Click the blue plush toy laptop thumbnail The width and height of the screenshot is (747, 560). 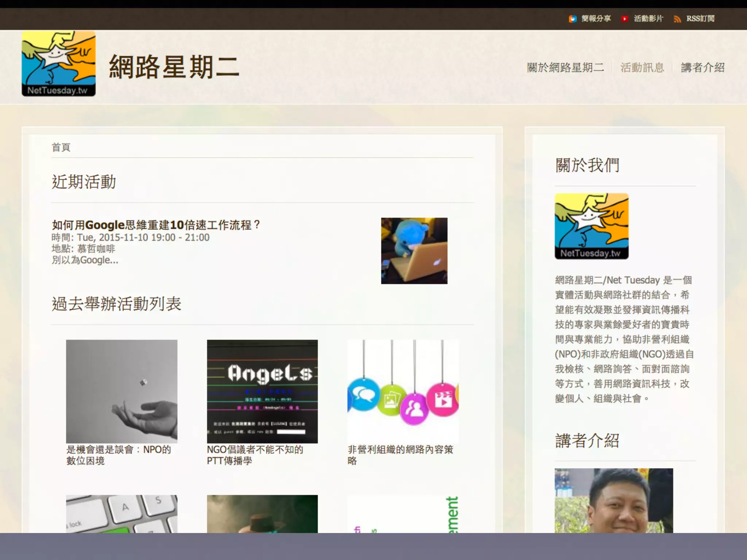[x=414, y=251]
